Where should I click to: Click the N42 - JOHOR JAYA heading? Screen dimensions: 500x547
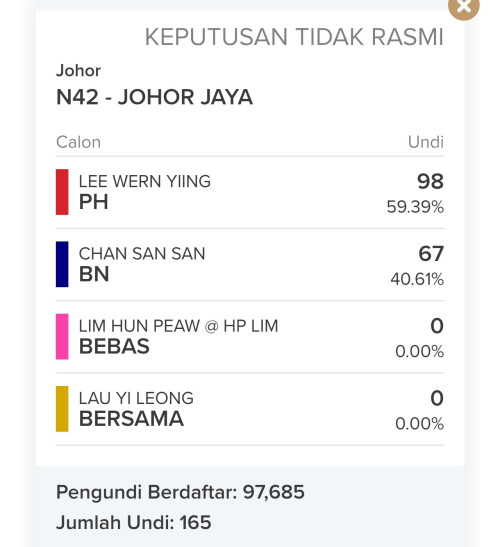coord(154,97)
